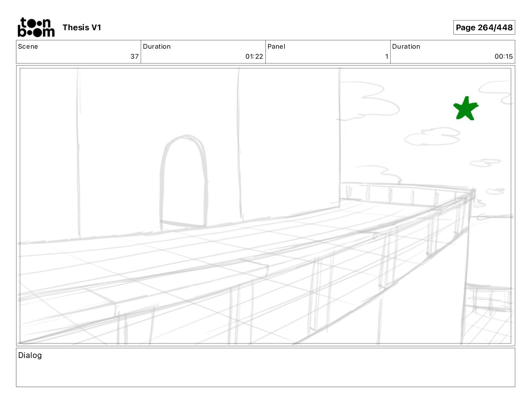This screenshot has height=411, width=532.
Task: Click the 'Page 264/448' box
Action: click(x=484, y=28)
